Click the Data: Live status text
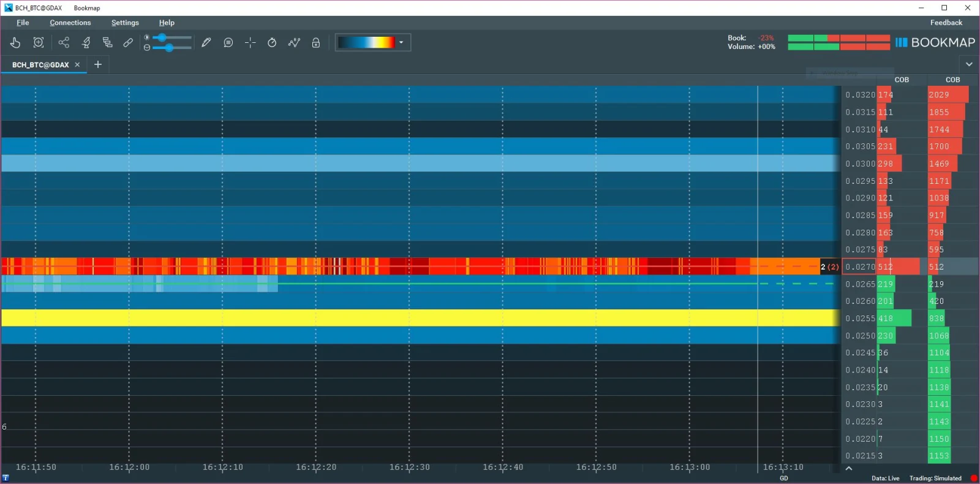The image size is (980, 484). click(x=885, y=478)
